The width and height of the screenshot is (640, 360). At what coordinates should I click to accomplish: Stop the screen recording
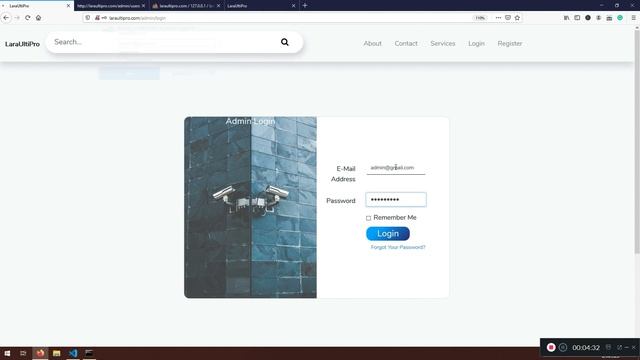(551, 347)
